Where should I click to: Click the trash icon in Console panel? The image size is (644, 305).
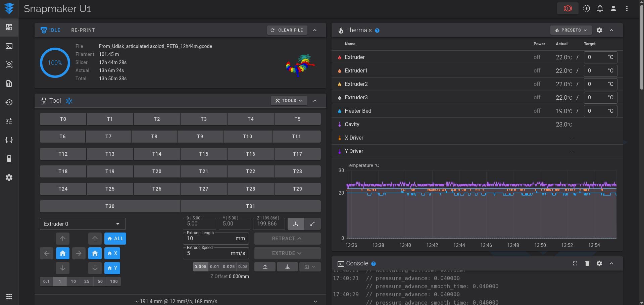pyautogui.click(x=587, y=263)
